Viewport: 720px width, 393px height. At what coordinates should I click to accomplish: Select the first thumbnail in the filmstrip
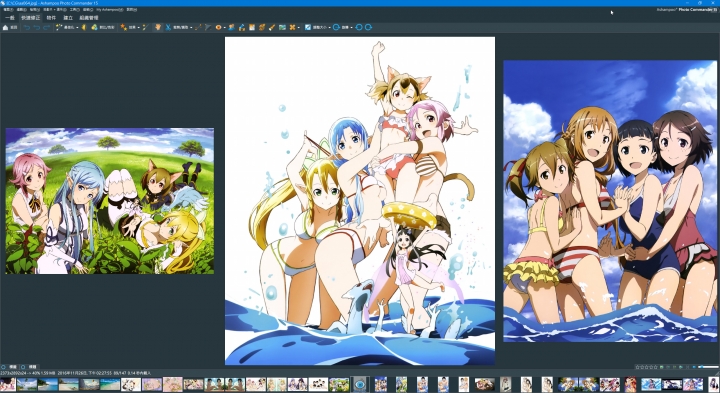(x=8, y=384)
